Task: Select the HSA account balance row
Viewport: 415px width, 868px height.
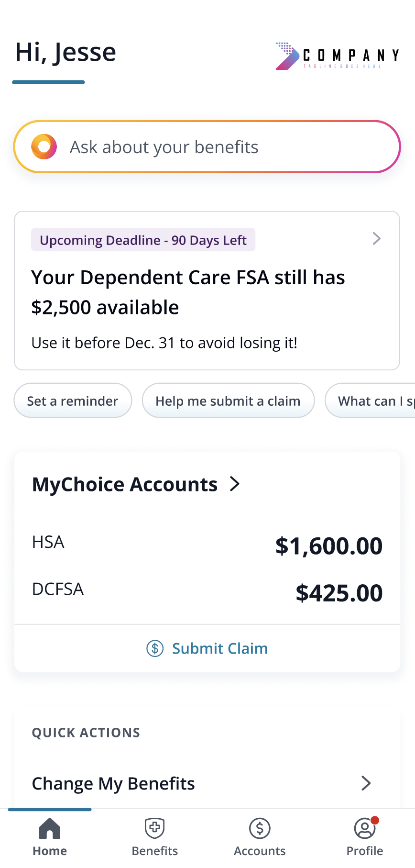Action: [x=207, y=545]
